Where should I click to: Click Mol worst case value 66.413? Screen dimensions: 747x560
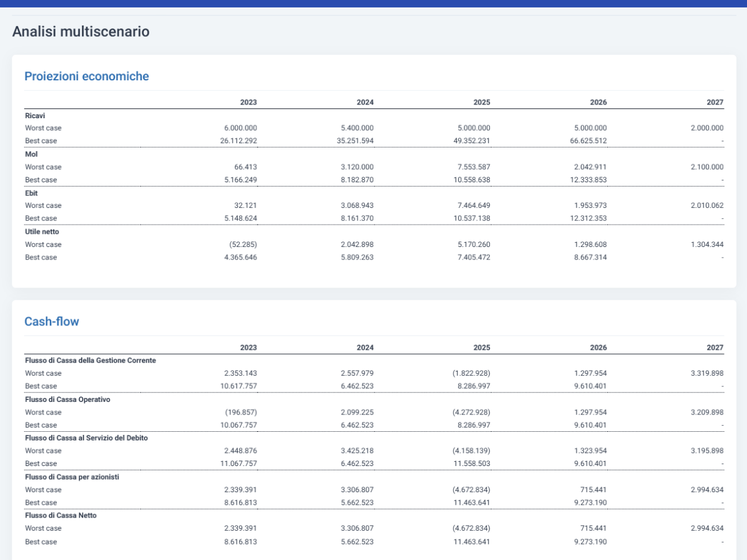[x=246, y=167]
